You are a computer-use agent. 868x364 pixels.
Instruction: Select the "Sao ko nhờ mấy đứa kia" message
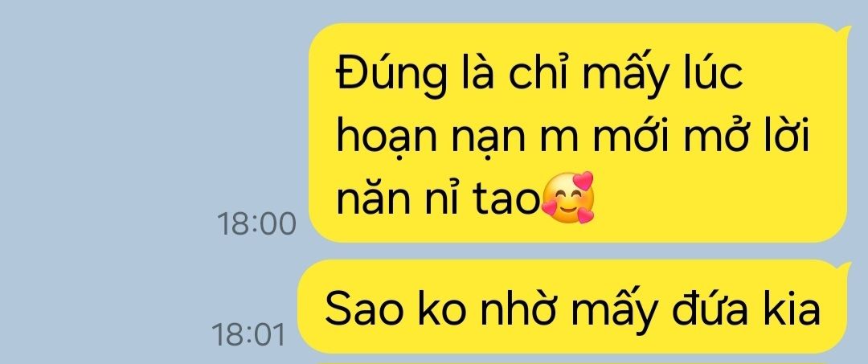pos(573,306)
